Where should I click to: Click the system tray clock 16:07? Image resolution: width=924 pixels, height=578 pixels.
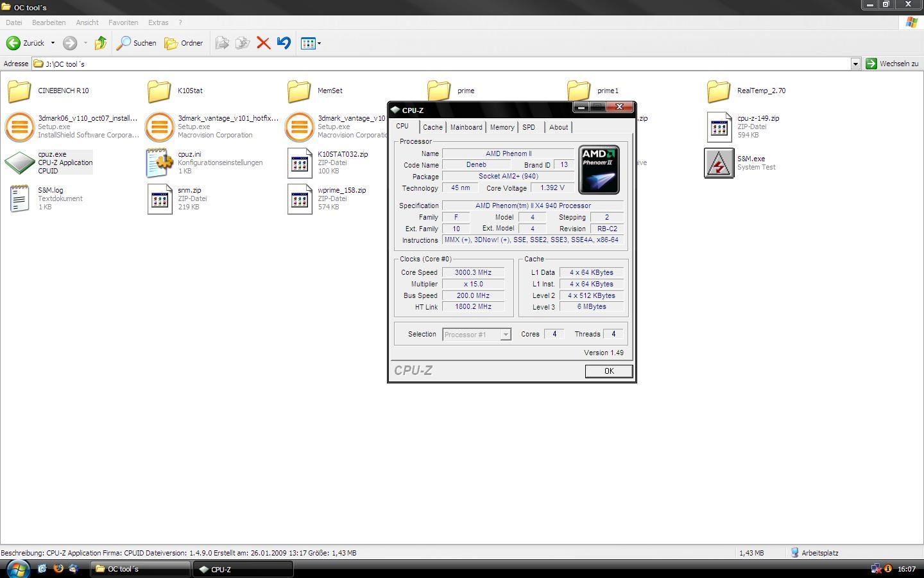coord(907,569)
